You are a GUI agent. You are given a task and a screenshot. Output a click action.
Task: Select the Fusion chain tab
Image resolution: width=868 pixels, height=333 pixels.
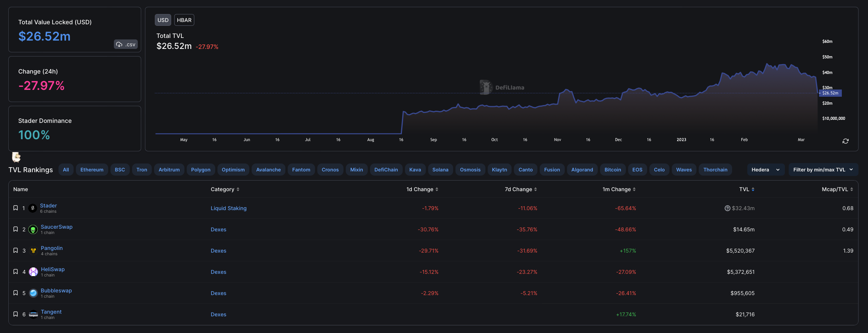552,170
